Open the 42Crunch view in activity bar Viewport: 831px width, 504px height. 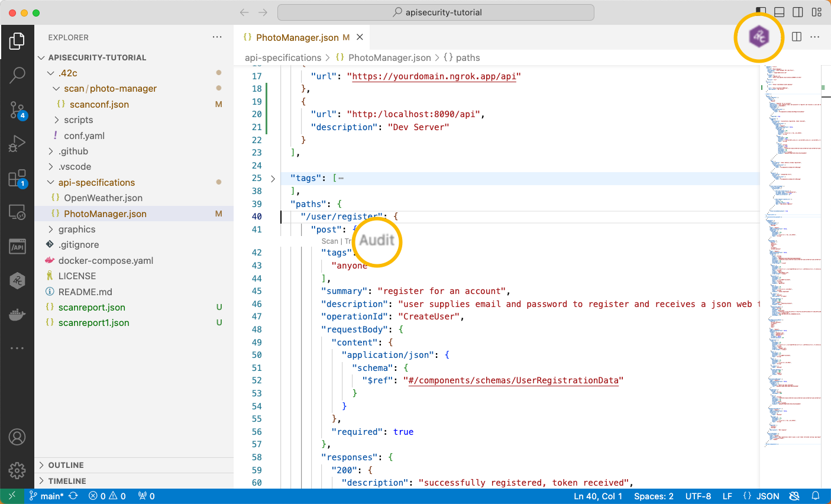pos(17,280)
